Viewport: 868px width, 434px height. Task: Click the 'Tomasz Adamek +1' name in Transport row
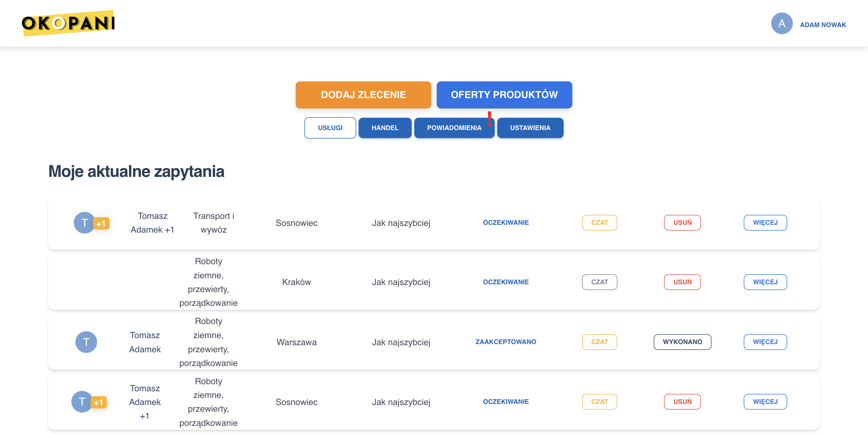pos(152,223)
